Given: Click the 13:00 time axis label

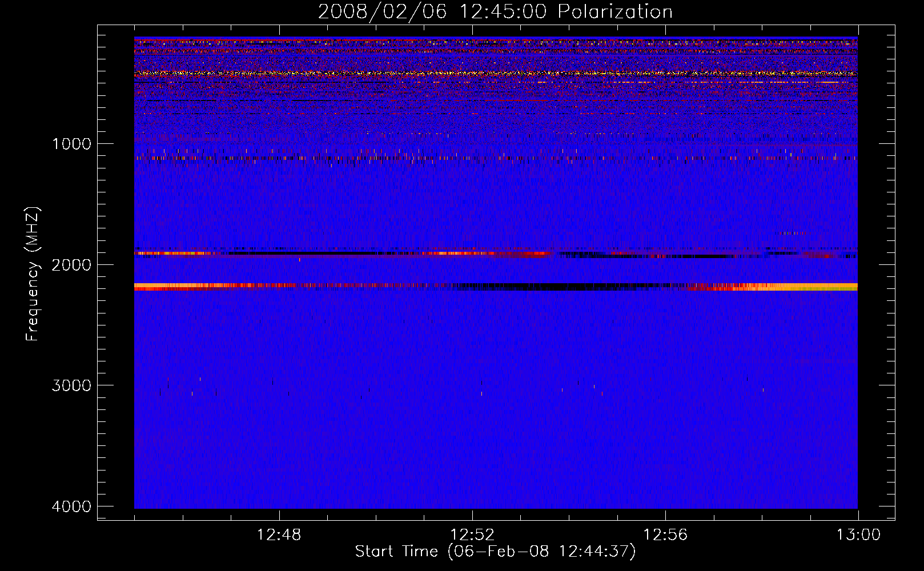Looking at the screenshot, I should [x=858, y=535].
